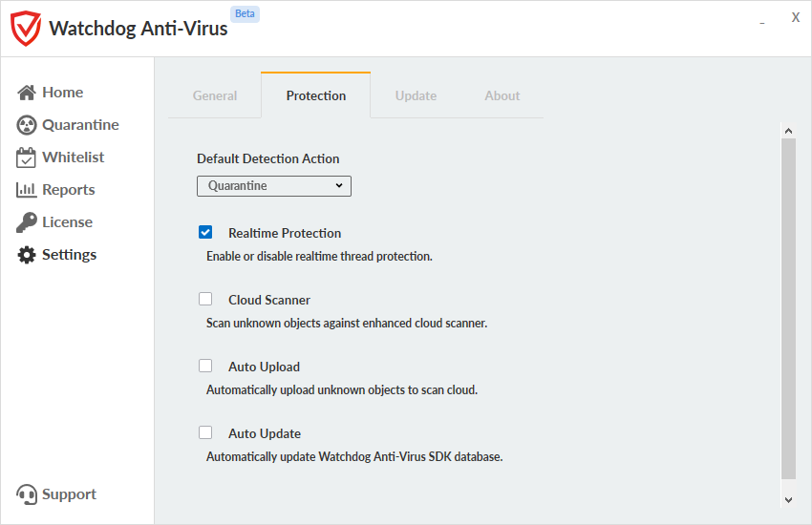
Task: Click the Watchdog shield logo icon
Action: [x=26, y=28]
